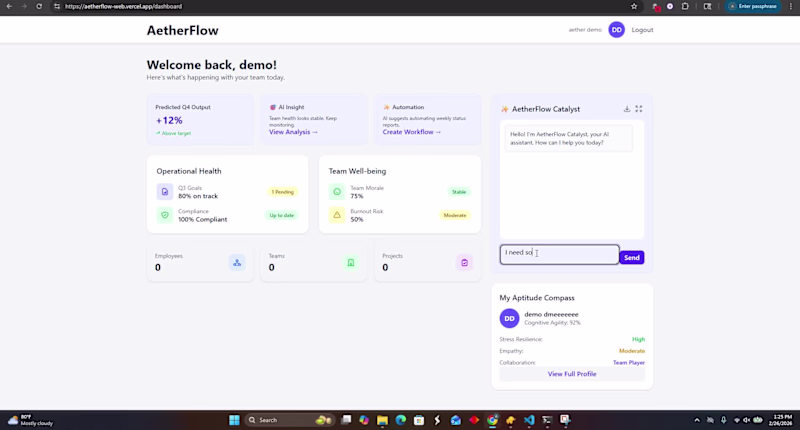This screenshot has height=430, width=800.
Task: Download the Catalyst chat transcript
Action: 627,109
